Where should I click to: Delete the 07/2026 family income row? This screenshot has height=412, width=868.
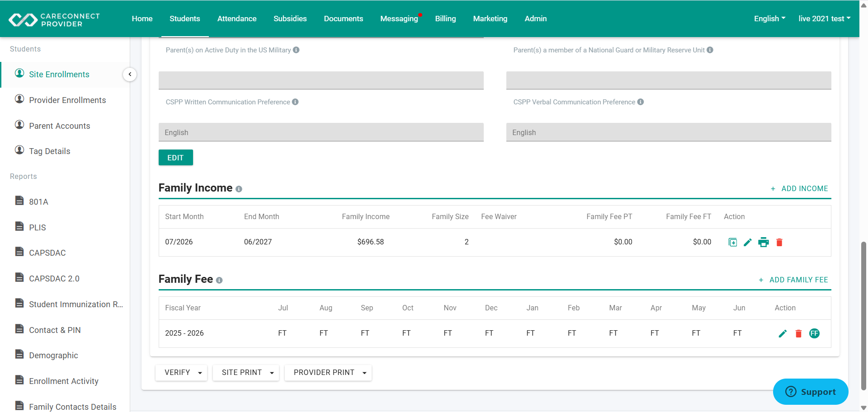coord(779,243)
